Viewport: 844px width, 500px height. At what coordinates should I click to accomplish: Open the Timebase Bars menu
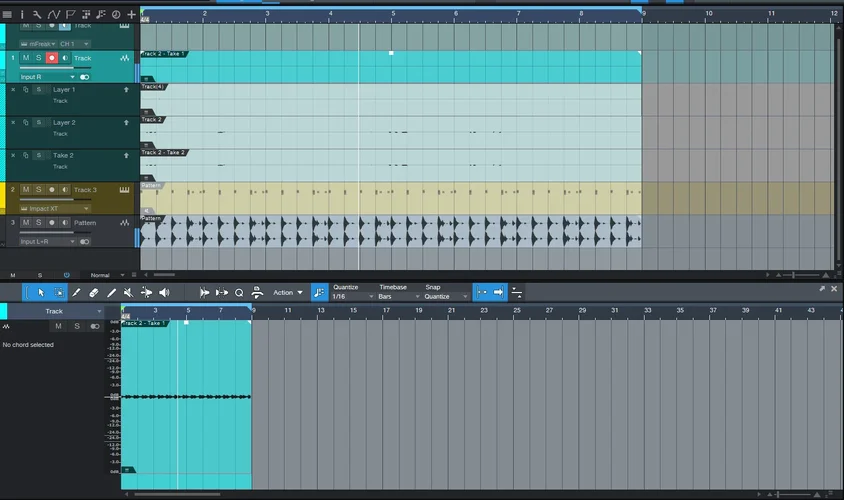click(396, 297)
